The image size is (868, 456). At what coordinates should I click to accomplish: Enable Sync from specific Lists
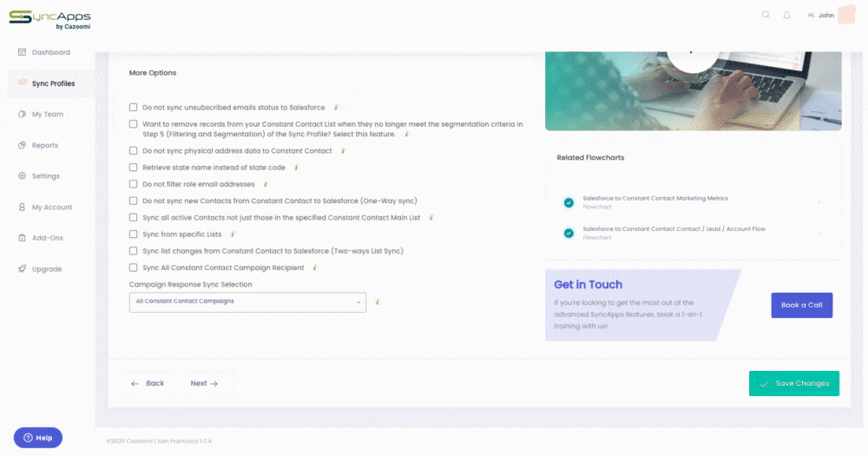(134, 234)
